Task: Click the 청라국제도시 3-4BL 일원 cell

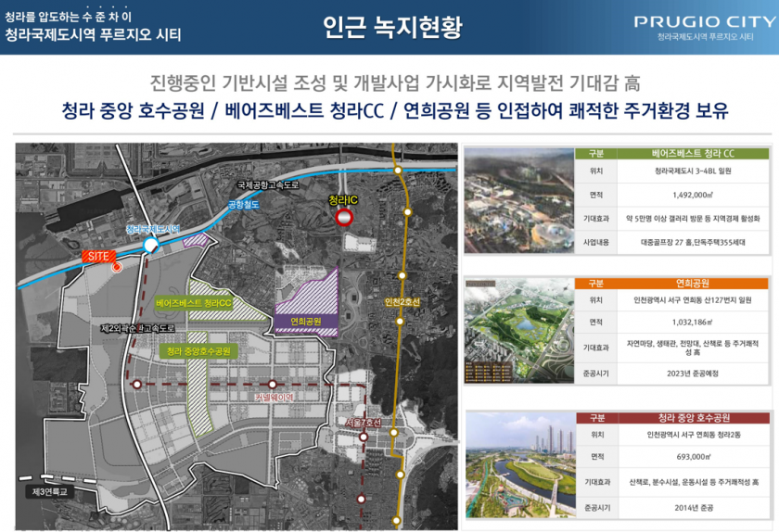Action: 693,171
